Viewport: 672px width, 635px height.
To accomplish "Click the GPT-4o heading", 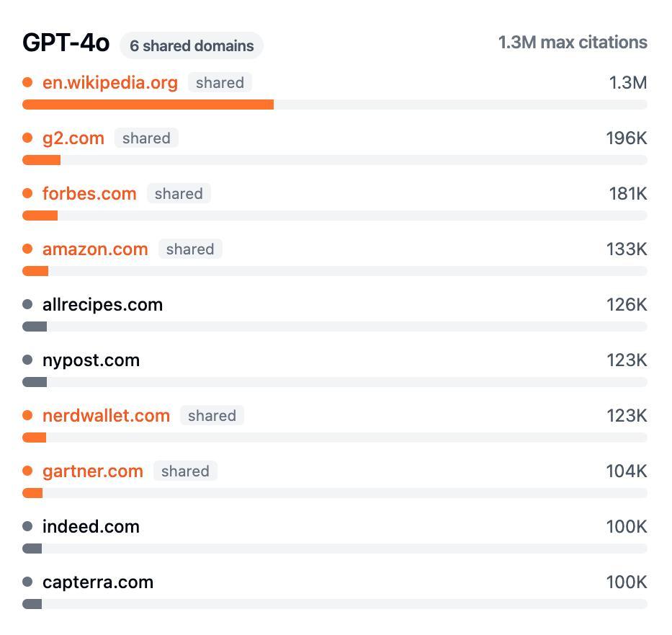I will pos(66,43).
